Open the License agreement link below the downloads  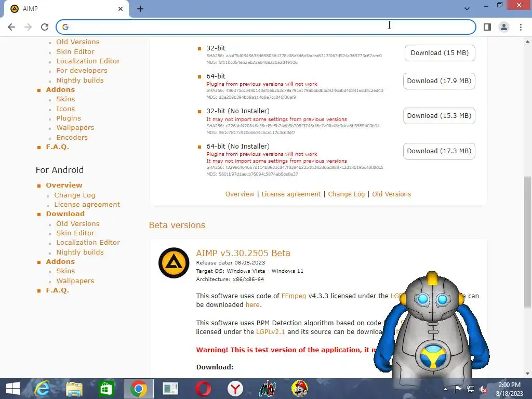(x=291, y=194)
